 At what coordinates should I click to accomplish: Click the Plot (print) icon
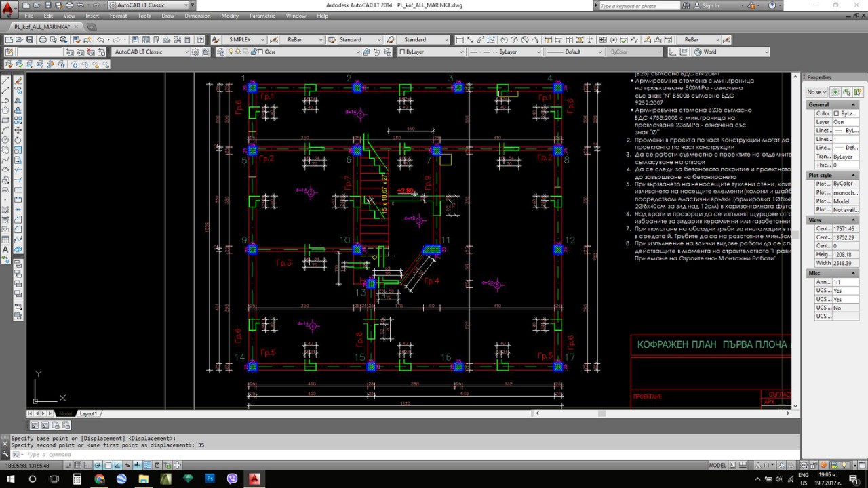[43, 40]
